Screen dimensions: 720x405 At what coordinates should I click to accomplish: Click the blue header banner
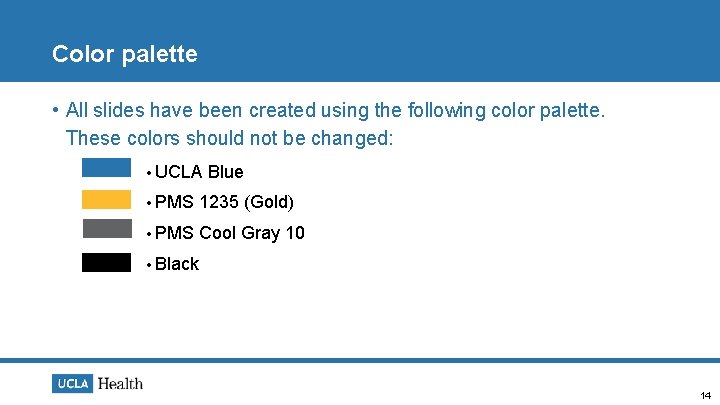(x=360, y=41)
